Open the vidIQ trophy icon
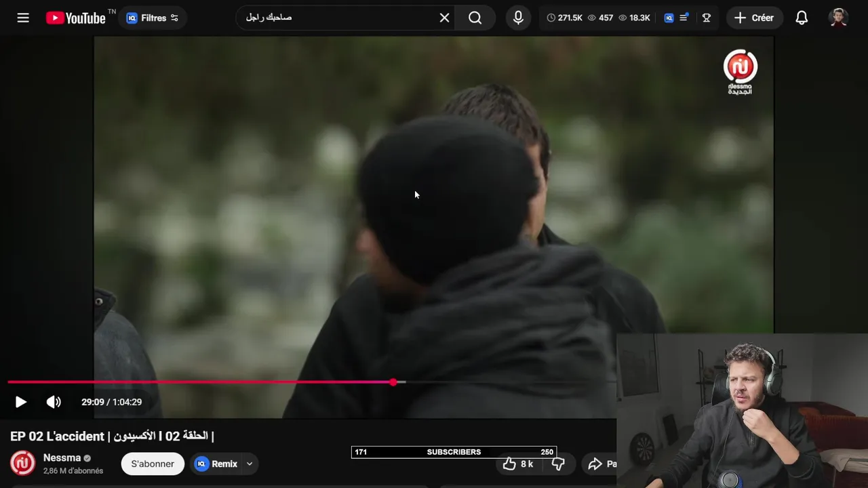The width and height of the screenshot is (868, 488). tap(706, 18)
